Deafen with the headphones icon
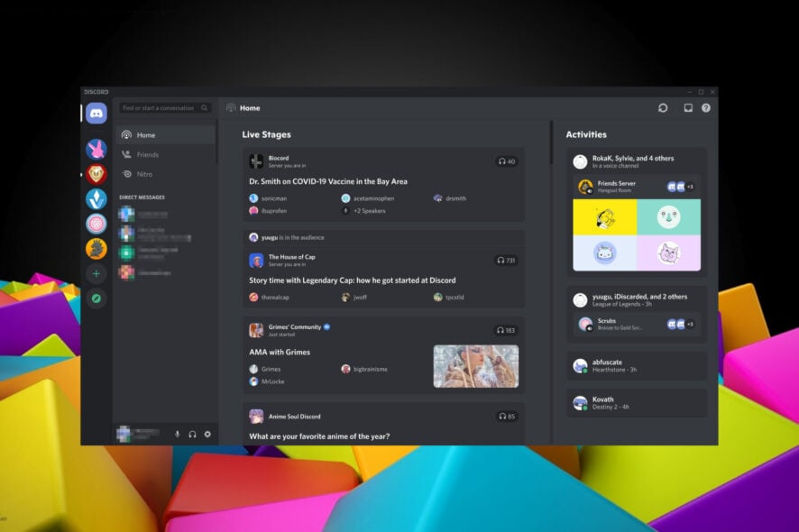 coord(192,434)
